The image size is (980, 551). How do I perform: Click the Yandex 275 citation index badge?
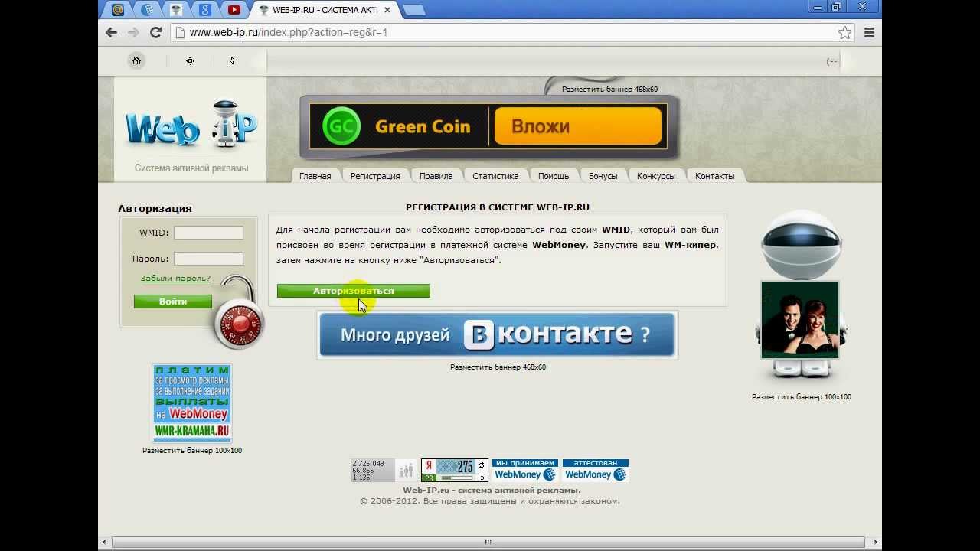pos(455,470)
